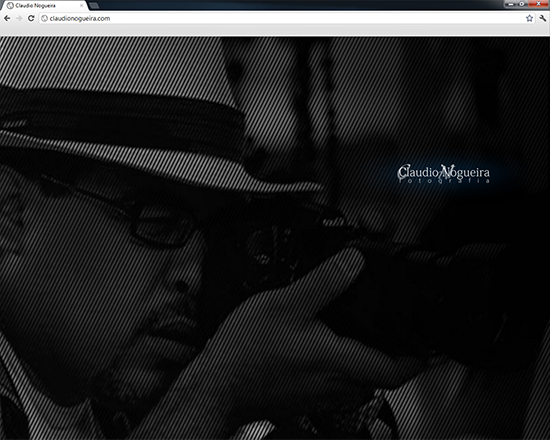The height and width of the screenshot is (440, 550).
Task: Open site info globe icon in address bar
Action: click(x=45, y=18)
